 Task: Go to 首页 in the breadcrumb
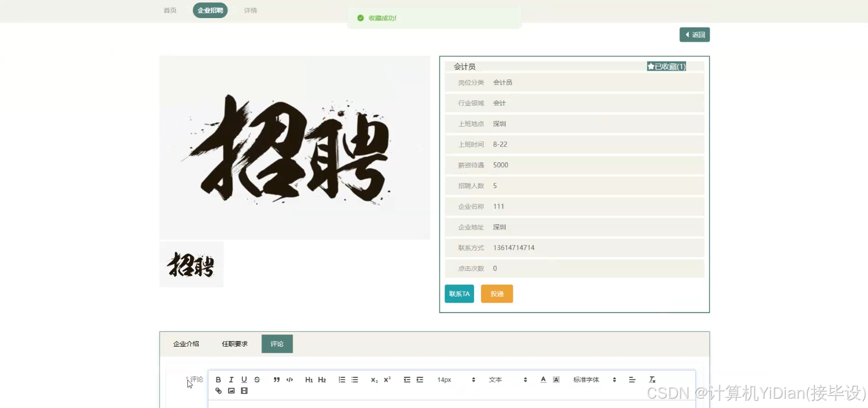(170, 10)
